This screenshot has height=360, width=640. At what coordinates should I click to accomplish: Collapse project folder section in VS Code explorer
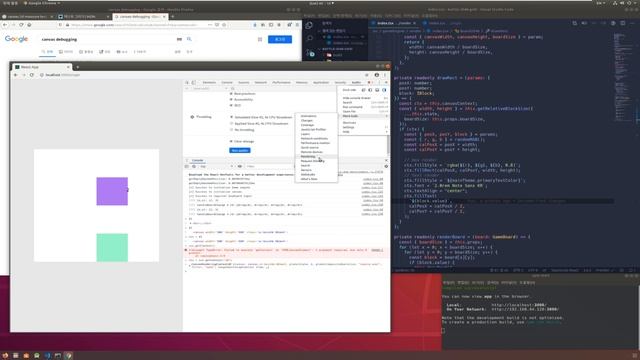[x=320, y=49]
